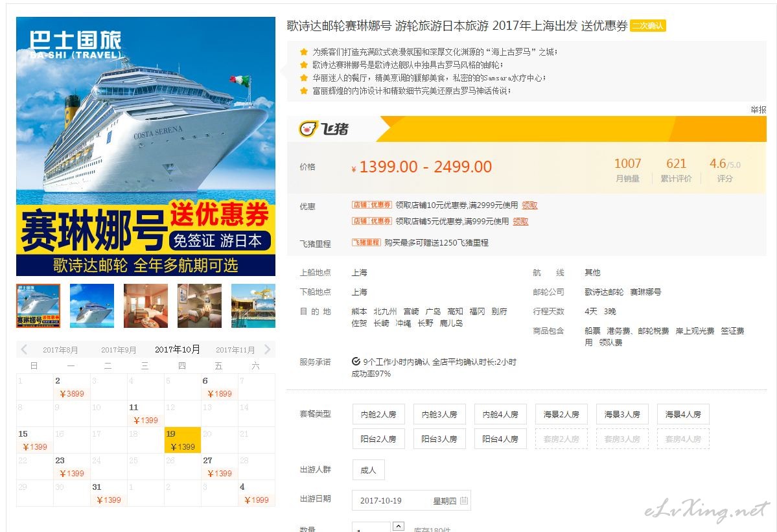777x532 pixels.
Task: Select 海景4人房 package type
Action: pyautogui.click(x=683, y=414)
